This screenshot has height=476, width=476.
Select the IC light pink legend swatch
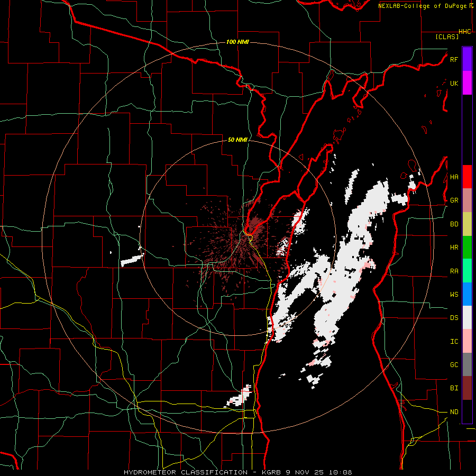[467, 341]
